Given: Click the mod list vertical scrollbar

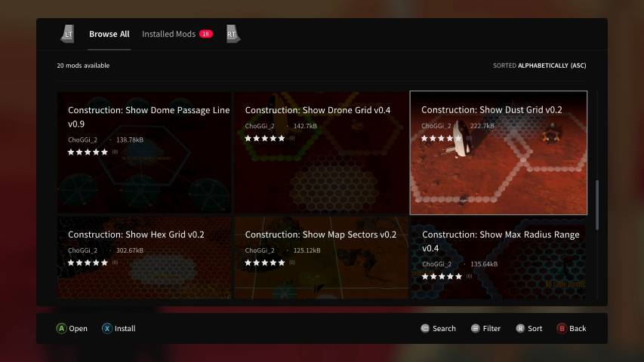Looking at the screenshot, I should (x=596, y=204).
